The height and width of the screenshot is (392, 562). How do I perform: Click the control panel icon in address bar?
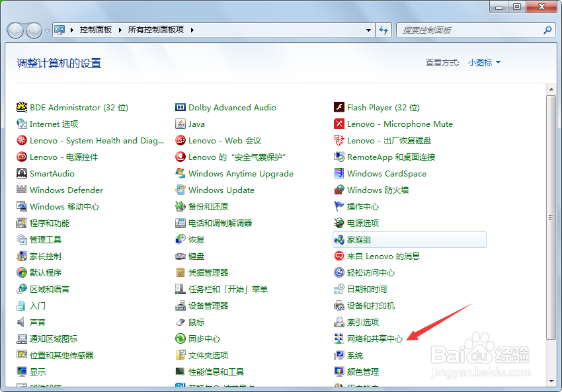(60, 30)
